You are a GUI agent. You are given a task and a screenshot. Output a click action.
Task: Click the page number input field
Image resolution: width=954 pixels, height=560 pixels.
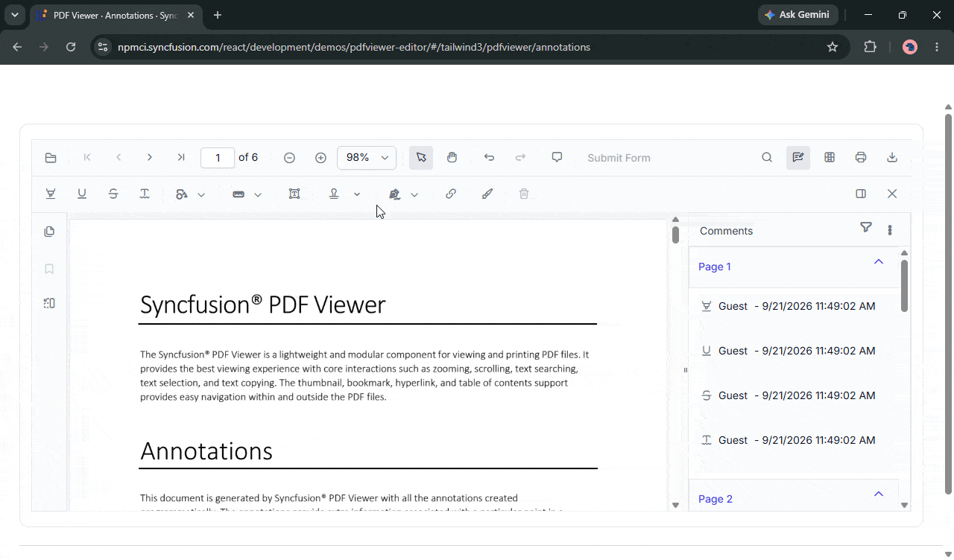click(218, 158)
